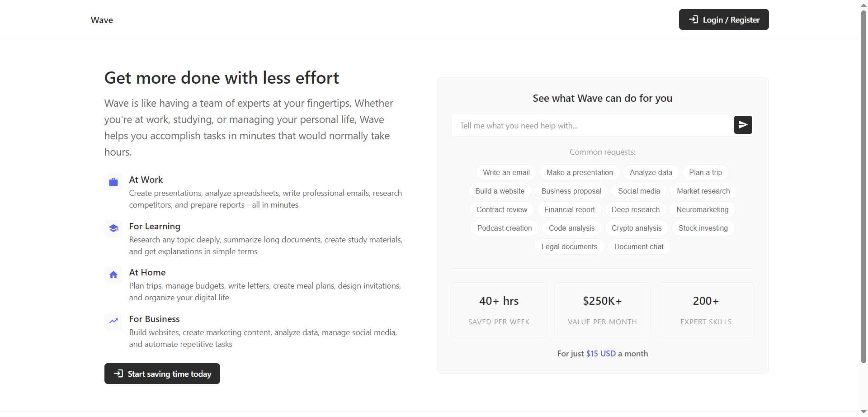Open the Login / Register page
Viewport: 868px width, 417px height.
tap(723, 19)
